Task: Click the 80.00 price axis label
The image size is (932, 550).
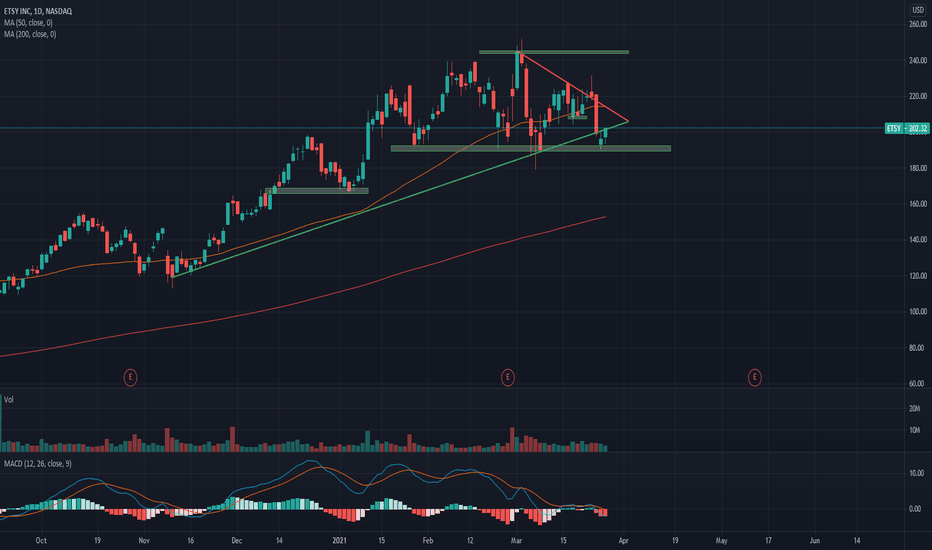Action: click(919, 348)
